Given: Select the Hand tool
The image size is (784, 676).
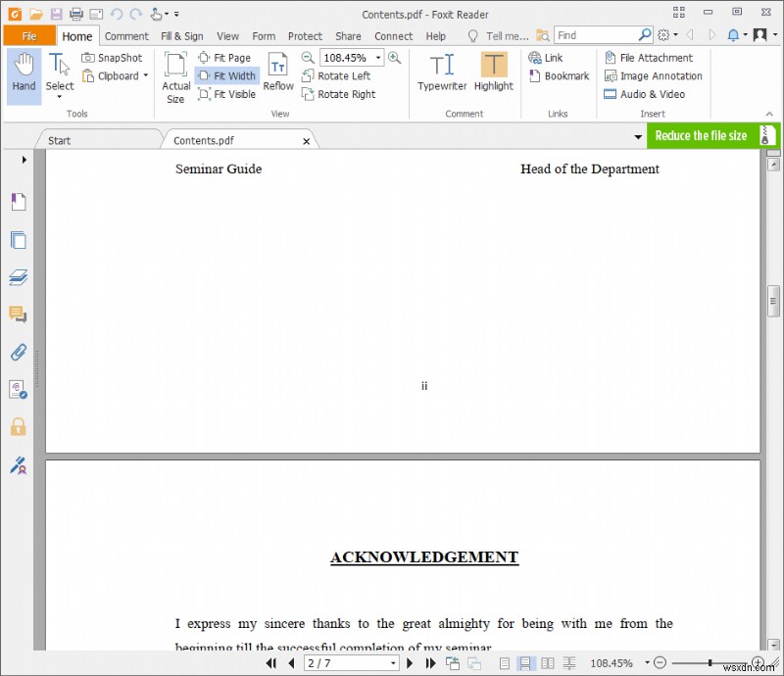Looking at the screenshot, I should click(x=23, y=73).
